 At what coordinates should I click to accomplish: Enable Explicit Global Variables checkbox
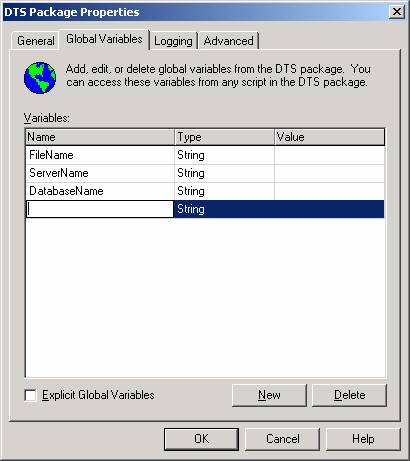click(x=31, y=395)
